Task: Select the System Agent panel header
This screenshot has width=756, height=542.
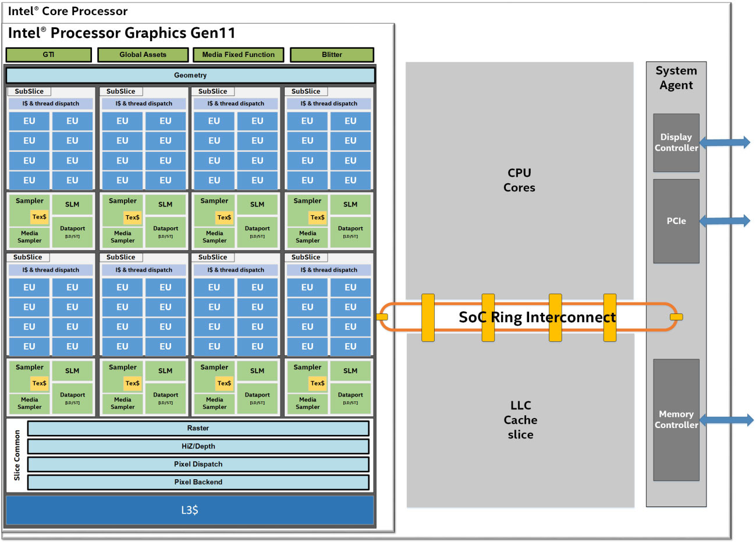Action: [x=676, y=77]
